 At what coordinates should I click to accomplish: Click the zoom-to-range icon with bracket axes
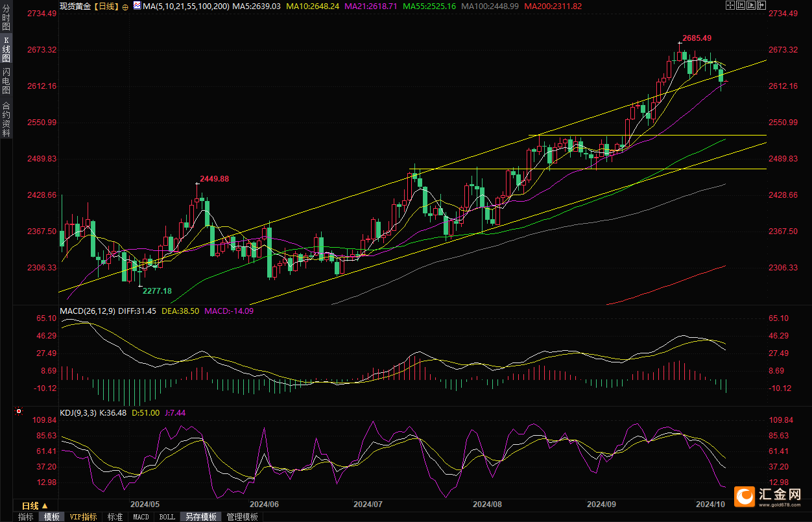(739, 5)
